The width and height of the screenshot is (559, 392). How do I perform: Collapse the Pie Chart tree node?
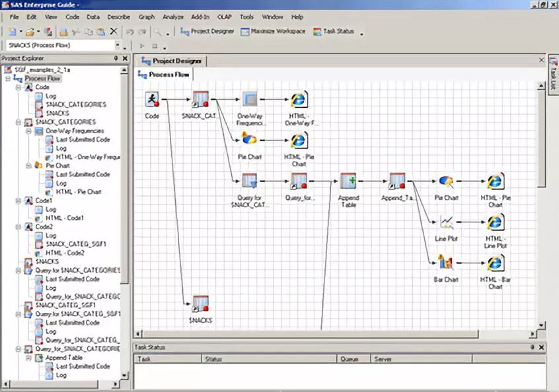point(29,166)
